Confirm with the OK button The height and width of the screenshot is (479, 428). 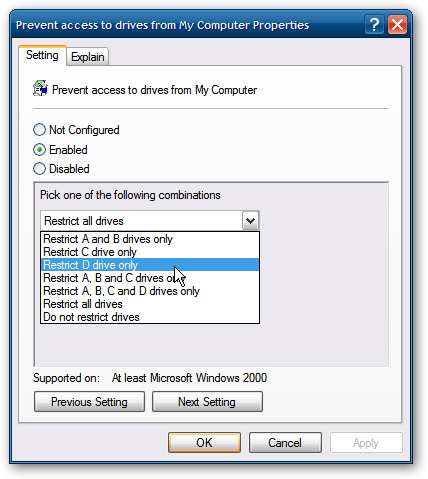click(x=204, y=443)
